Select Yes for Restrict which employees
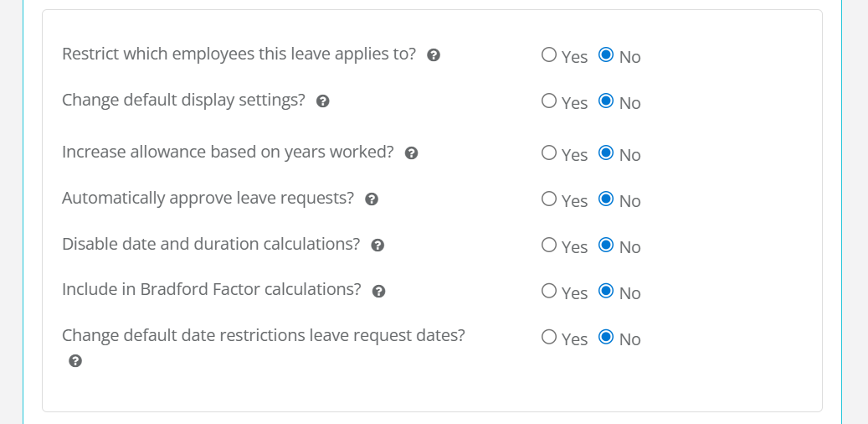 [x=549, y=55]
